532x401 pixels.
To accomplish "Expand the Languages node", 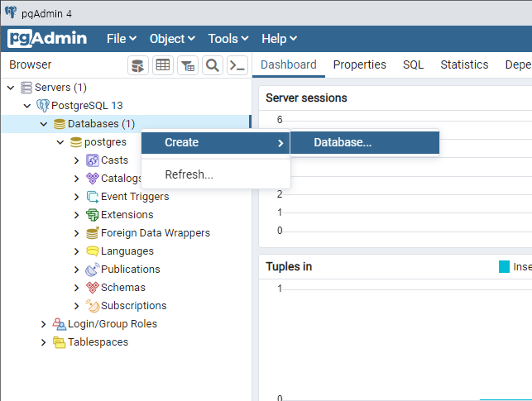I will 77,251.
